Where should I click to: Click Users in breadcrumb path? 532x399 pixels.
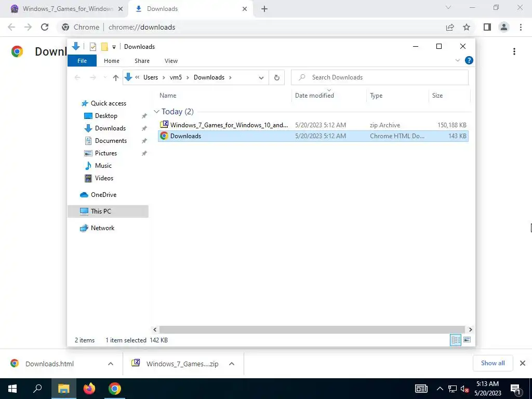tap(151, 77)
